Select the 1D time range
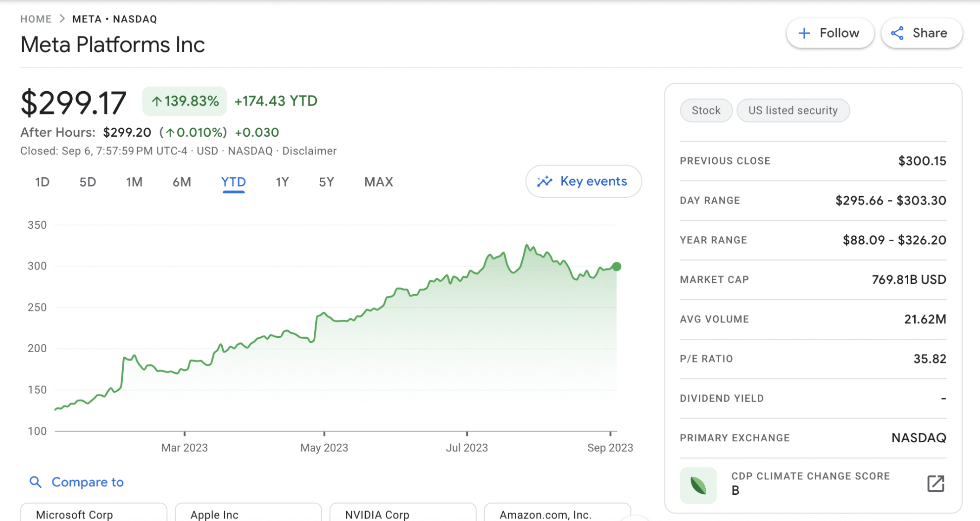The width and height of the screenshot is (980, 521). tap(42, 182)
